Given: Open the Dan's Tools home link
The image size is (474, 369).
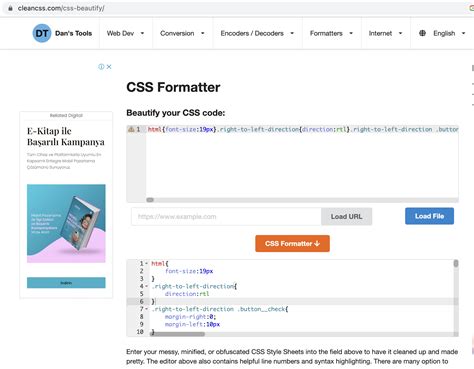Looking at the screenshot, I should (x=73, y=33).
